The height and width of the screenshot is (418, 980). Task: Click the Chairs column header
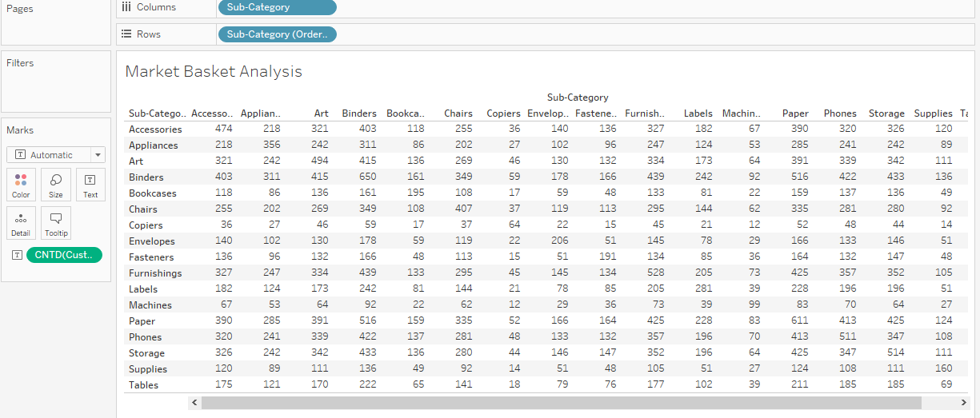(458, 113)
